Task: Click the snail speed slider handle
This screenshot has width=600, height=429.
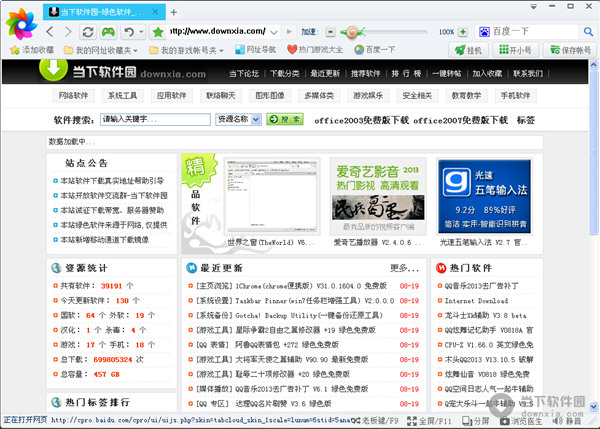Action: [x=353, y=32]
